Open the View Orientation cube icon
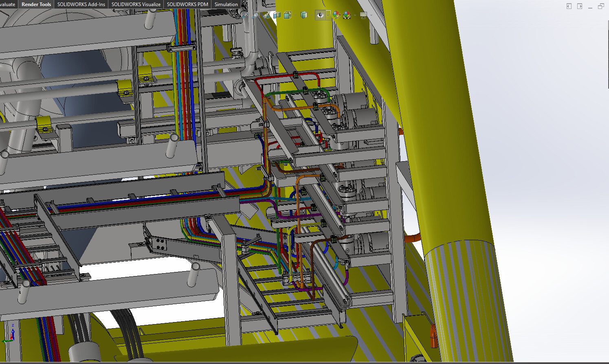The width and height of the screenshot is (609, 364). pos(288,15)
